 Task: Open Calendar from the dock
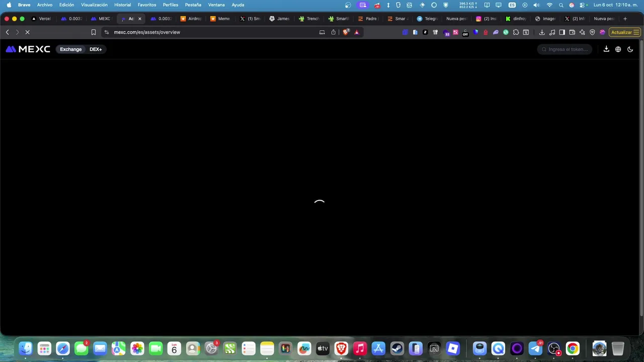[x=174, y=348]
